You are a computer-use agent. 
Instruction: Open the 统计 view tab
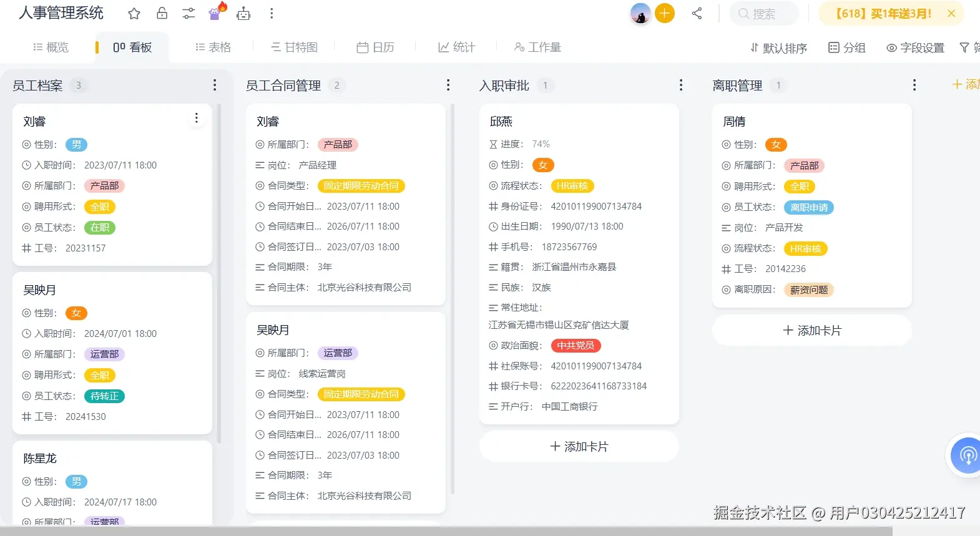click(x=456, y=47)
